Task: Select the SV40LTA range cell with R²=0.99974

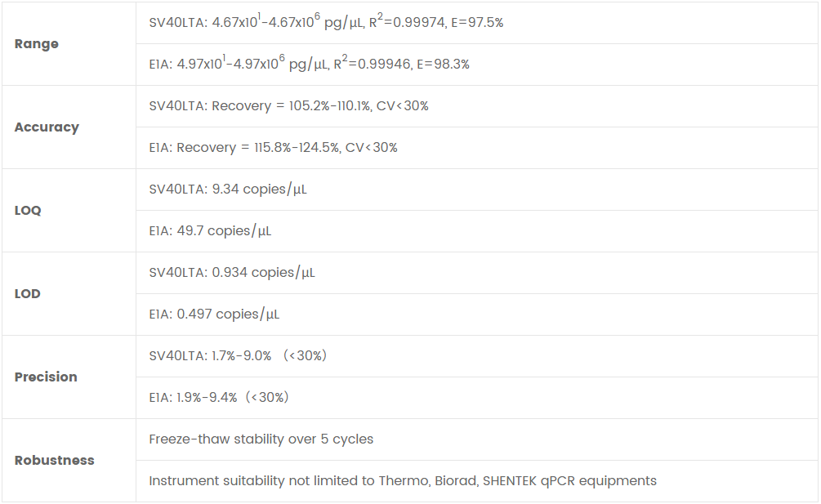Action: click(x=326, y=23)
